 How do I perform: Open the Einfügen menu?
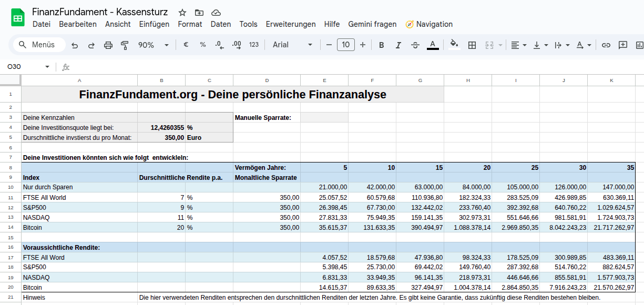pyautogui.click(x=154, y=24)
